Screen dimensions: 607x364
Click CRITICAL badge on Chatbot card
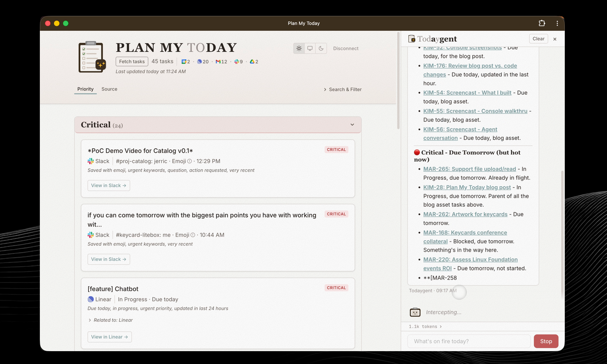pyautogui.click(x=336, y=288)
